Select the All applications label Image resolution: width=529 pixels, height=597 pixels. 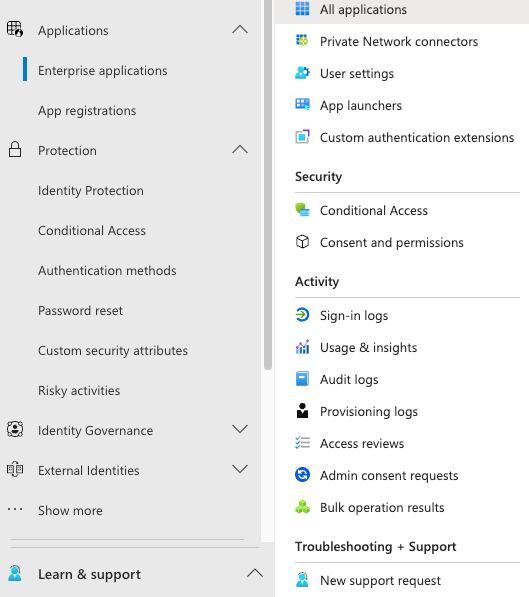coord(363,9)
